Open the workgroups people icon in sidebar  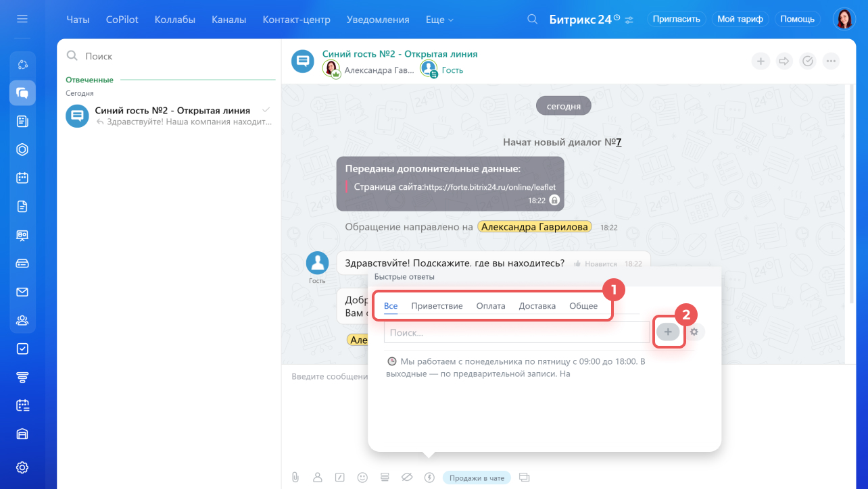tap(22, 320)
